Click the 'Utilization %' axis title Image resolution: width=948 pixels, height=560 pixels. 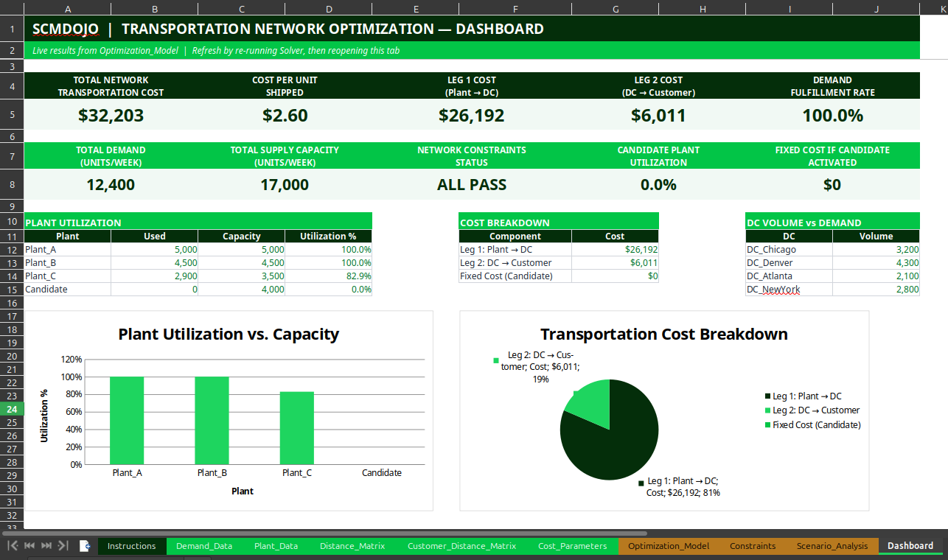(x=44, y=416)
